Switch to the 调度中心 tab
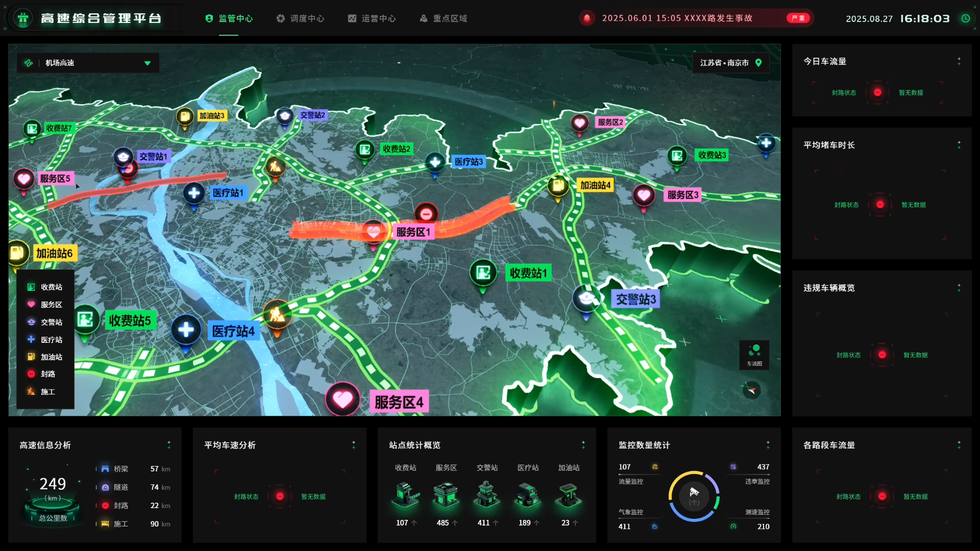Viewport: 980px width, 551px height. (x=300, y=18)
